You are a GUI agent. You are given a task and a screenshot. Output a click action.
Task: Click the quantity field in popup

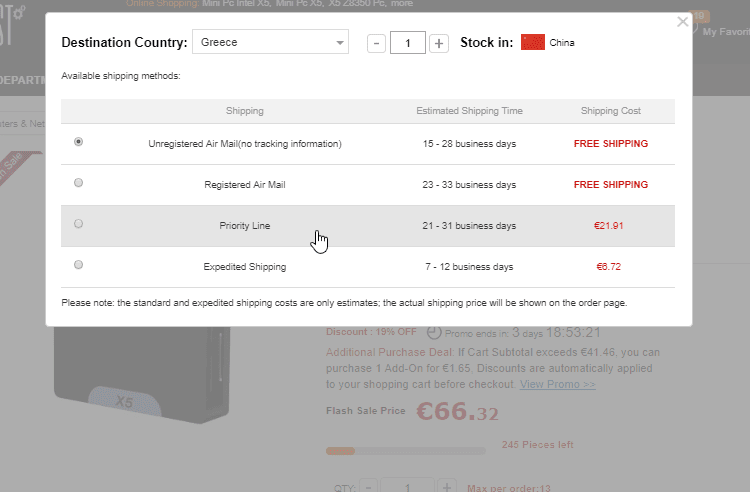tap(408, 43)
